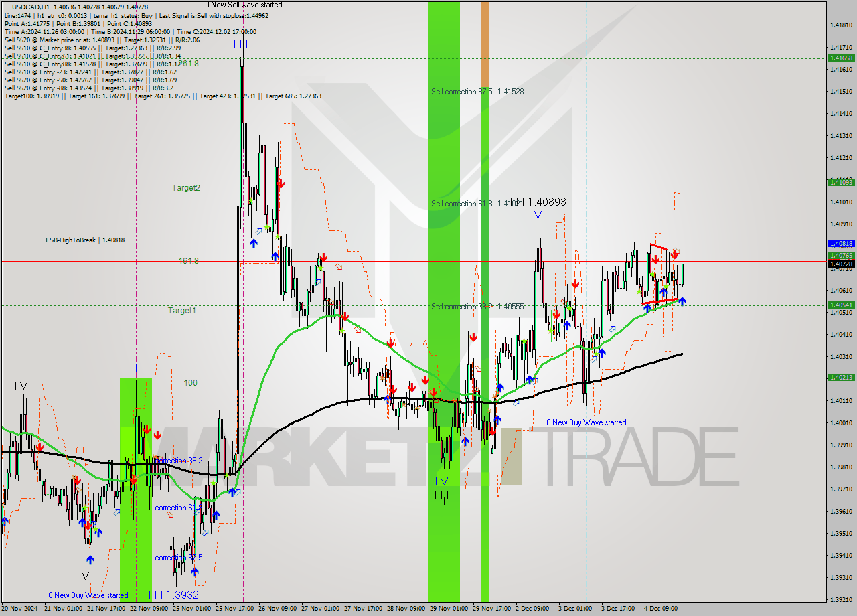This screenshot has height=616, width=857.
Task: Click the '26 Nov 09:00' time axis label
Action: tap(278, 609)
